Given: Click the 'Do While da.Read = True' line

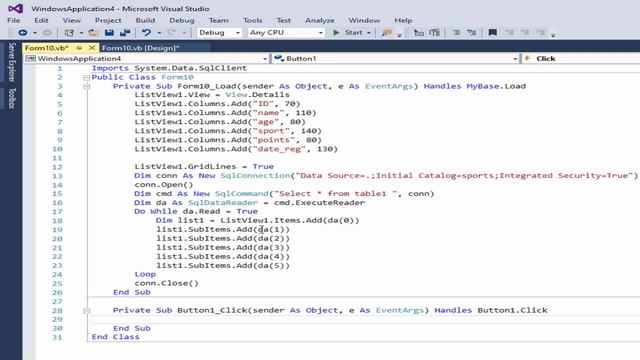Looking at the screenshot, I should click(196, 211).
